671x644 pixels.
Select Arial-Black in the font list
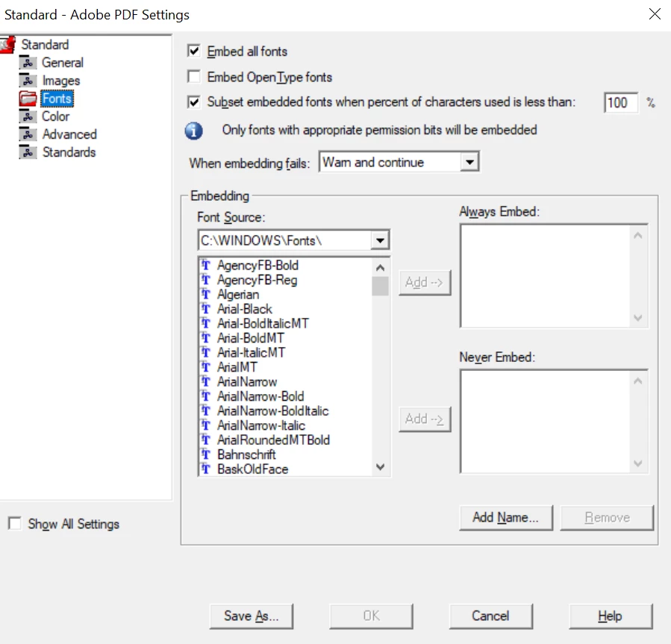point(245,309)
